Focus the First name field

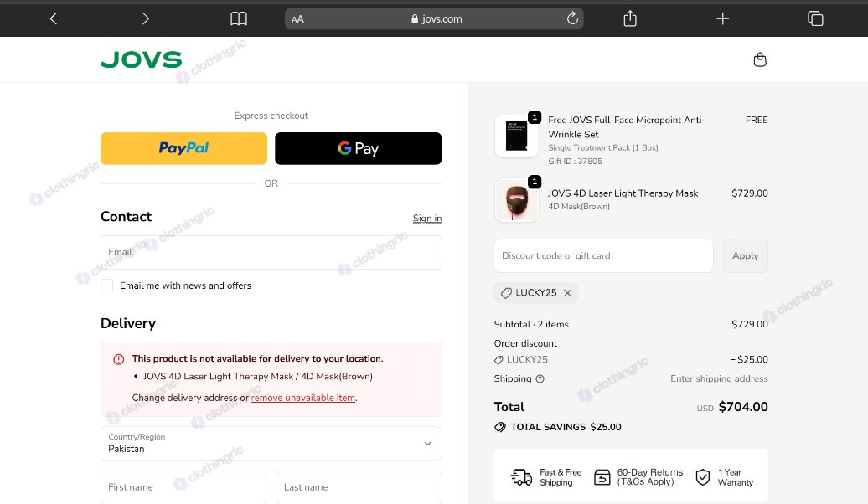183,487
